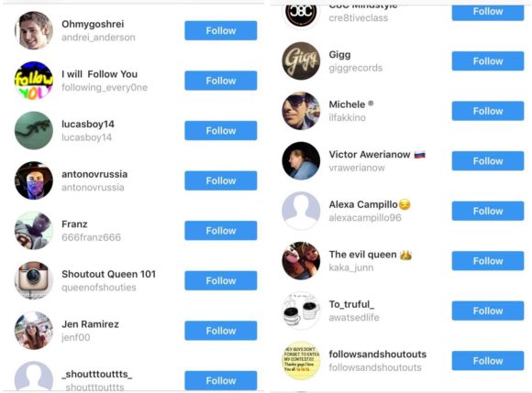Open To_truful_ coffee cups avatar
Viewport: 532px width, 393px height.
[x=301, y=311]
